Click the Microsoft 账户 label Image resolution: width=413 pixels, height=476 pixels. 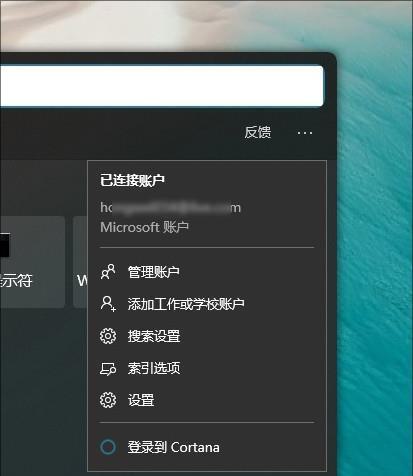tap(144, 227)
